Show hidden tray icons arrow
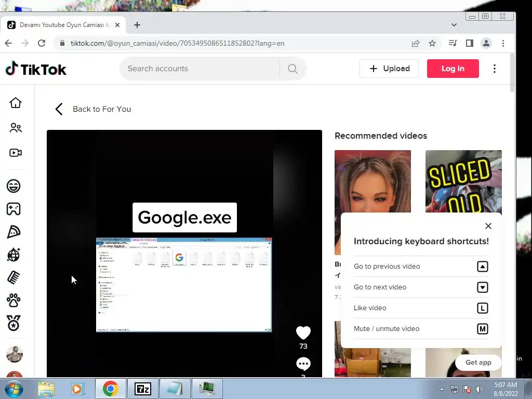Screen dimensions: 532x399 (x=442, y=389)
